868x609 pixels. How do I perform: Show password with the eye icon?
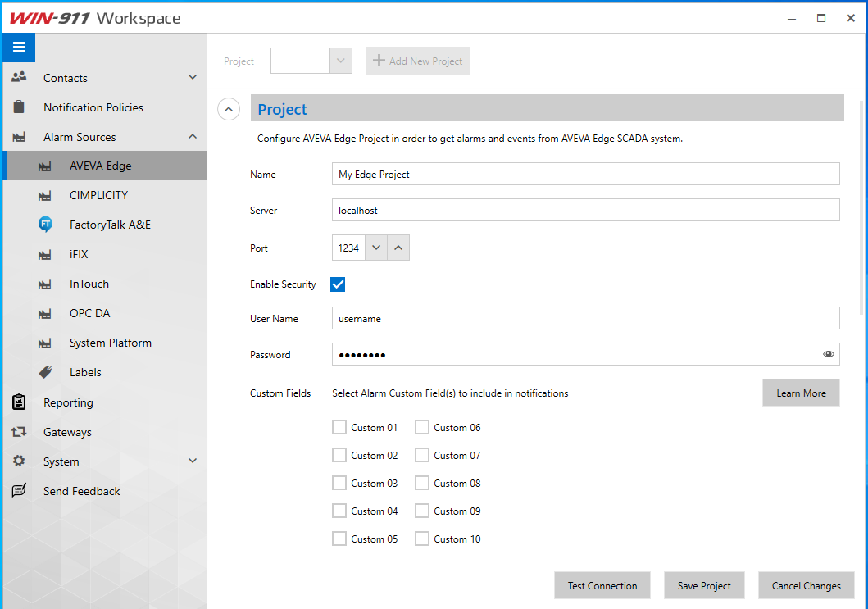coord(828,354)
